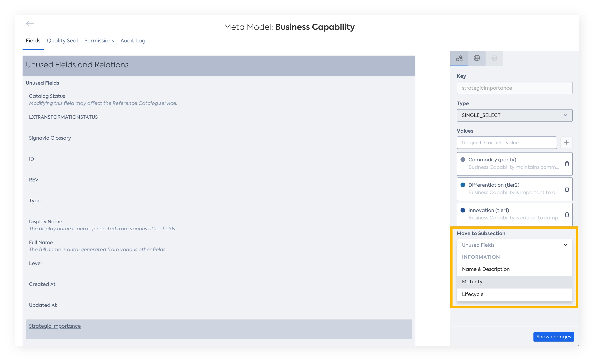Click the Commodity (parity) color dot

click(x=463, y=160)
